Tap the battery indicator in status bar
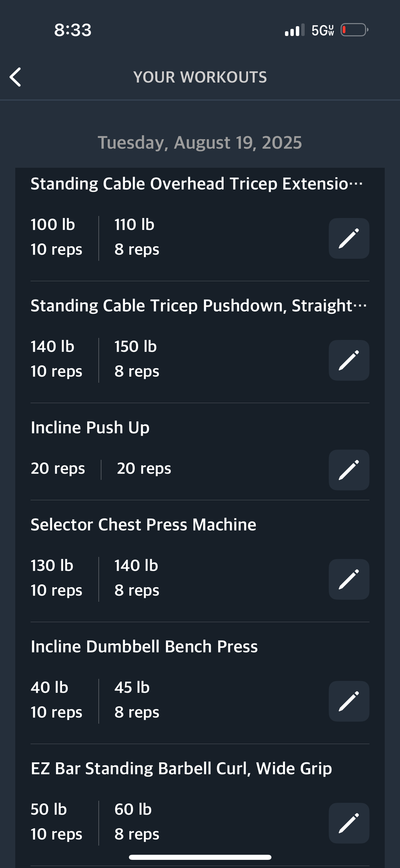 355,30
